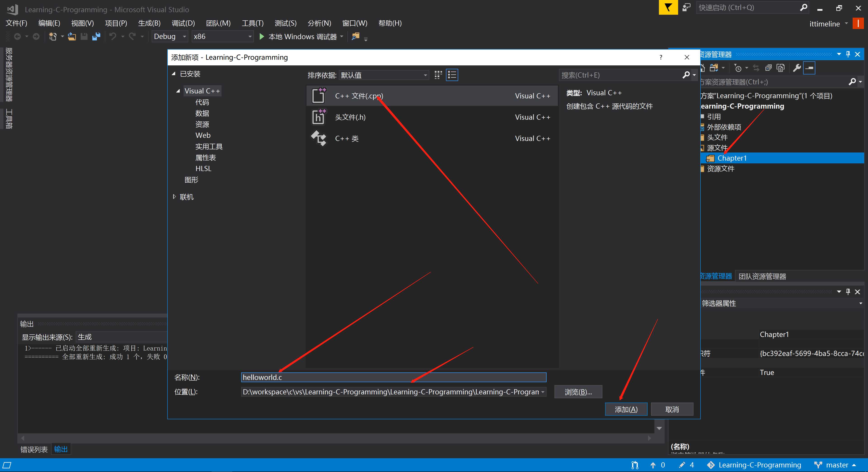Viewport: 868px width, 472px height.
Task: Switch to the 错误列表 tab
Action: pos(34,449)
